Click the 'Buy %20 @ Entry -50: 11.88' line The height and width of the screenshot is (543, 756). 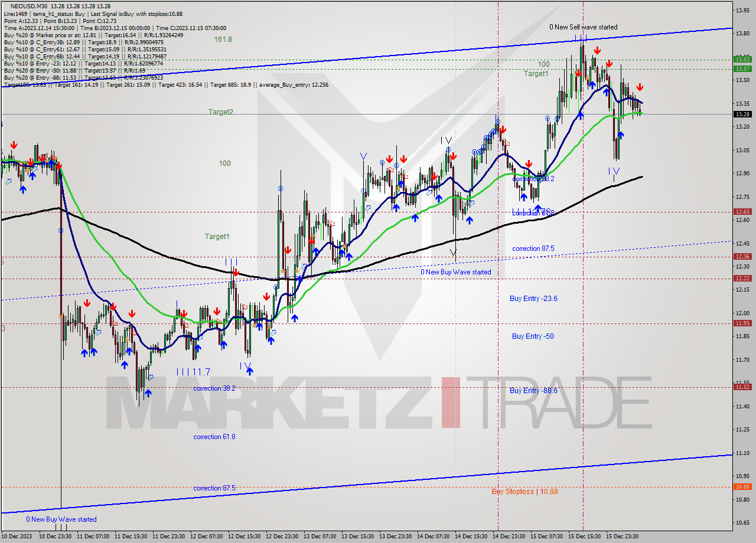[74, 70]
